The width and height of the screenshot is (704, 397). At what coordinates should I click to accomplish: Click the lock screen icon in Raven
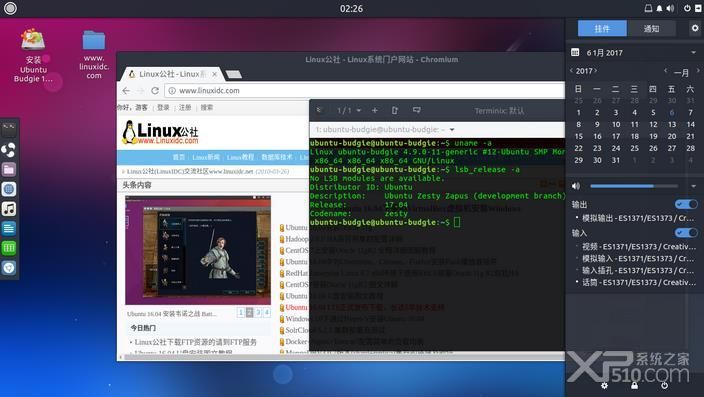click(634, 385)
